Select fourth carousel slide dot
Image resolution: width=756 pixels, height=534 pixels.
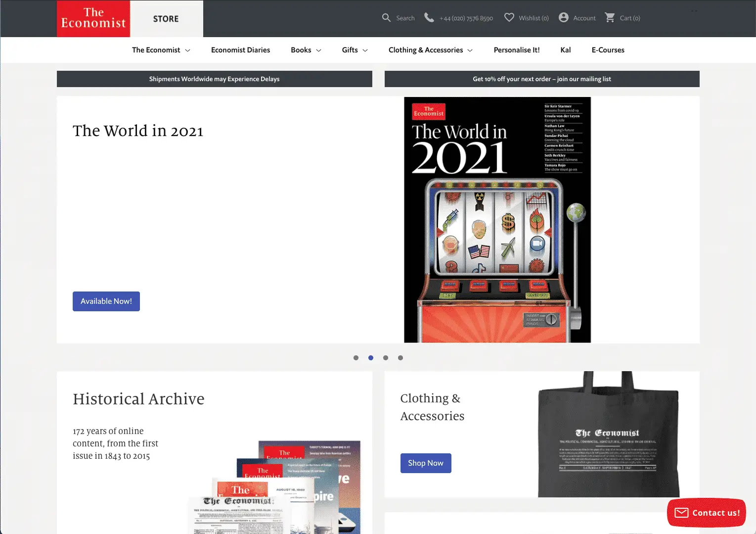click(x=400, y=358)
